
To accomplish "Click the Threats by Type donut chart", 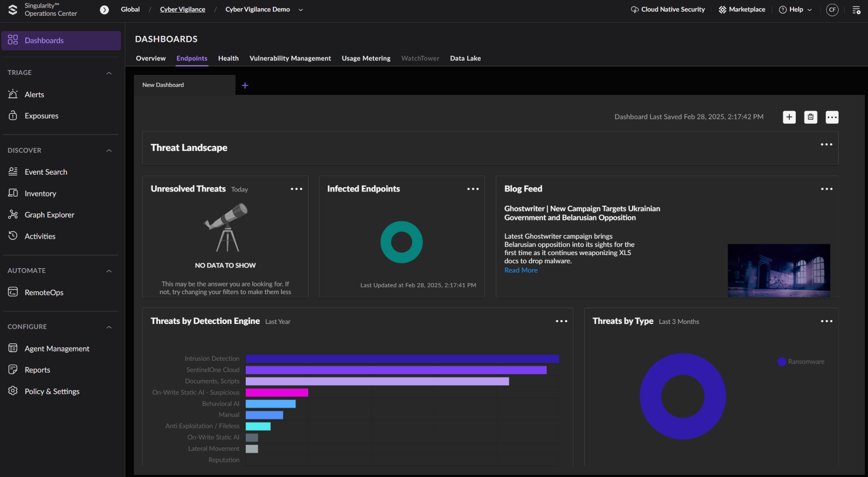I will point(683,397).
